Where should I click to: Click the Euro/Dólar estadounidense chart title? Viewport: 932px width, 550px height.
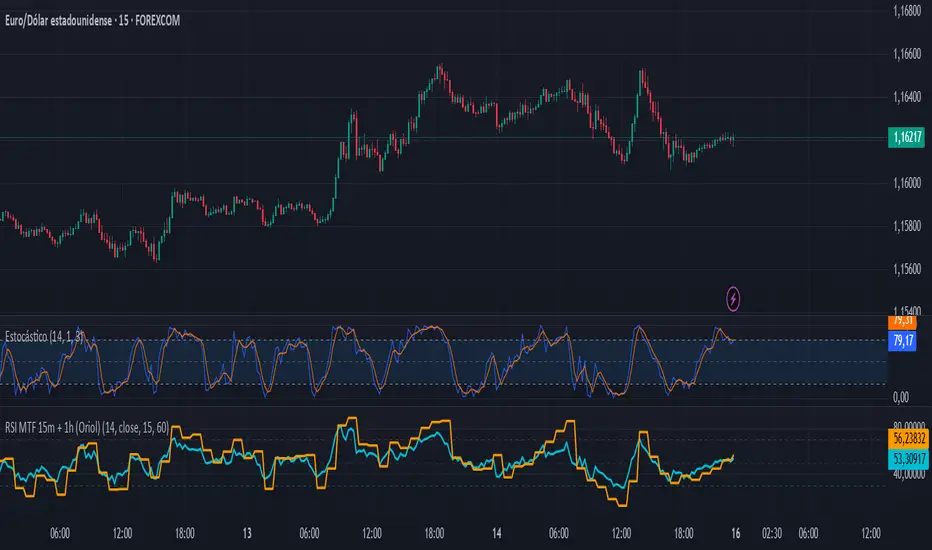coord(92,21)
